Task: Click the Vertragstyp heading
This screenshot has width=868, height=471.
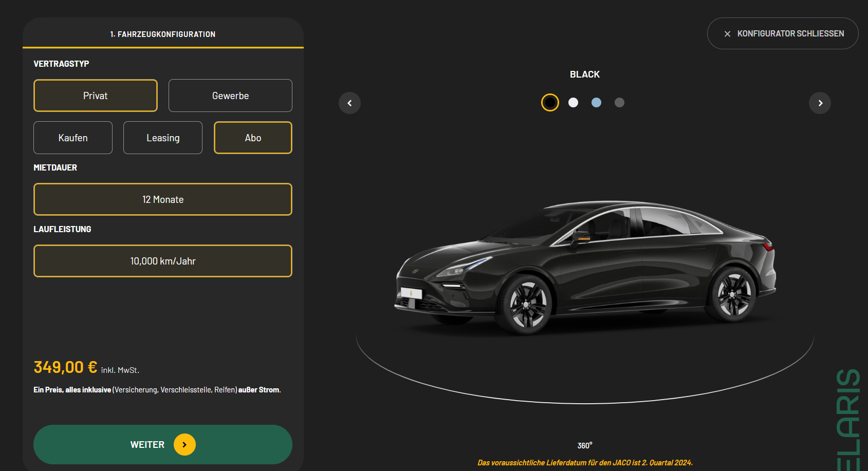Action: (x=61, y=64)
